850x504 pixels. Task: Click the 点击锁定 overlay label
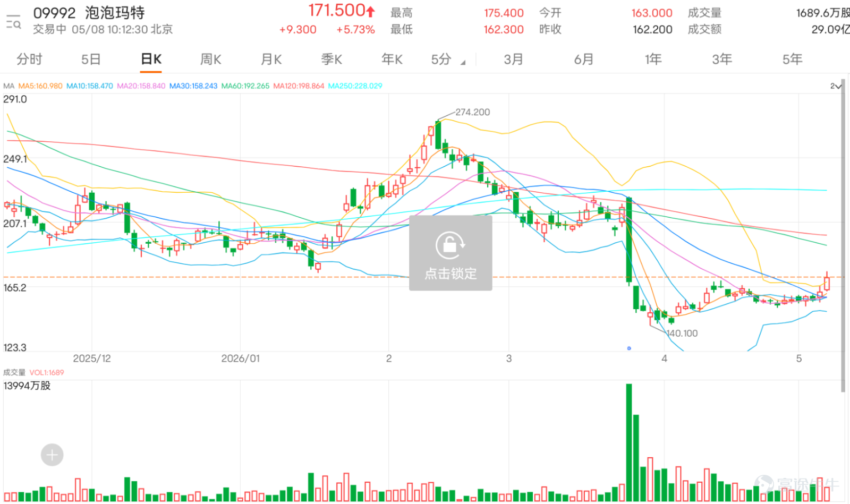coord(450,274)
